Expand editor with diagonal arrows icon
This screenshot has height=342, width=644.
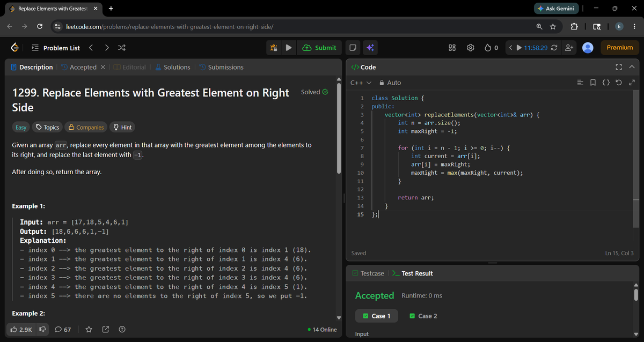(632, 83)
